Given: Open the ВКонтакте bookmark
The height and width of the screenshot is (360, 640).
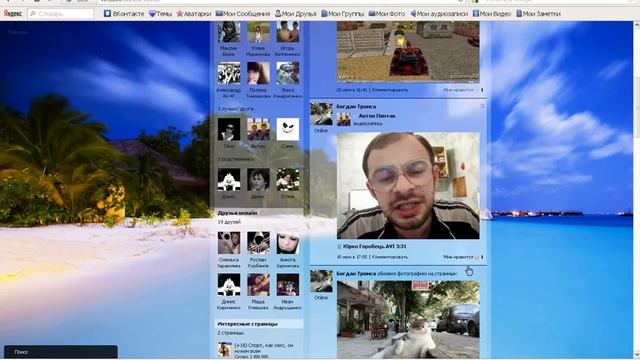Looking at the screenshot, I should [124, 13].
